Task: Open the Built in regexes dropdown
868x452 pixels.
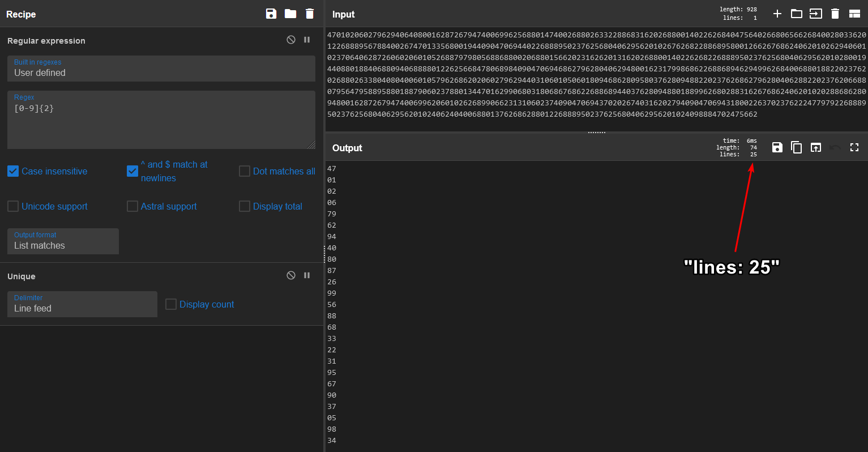Action: click(161, 69)
